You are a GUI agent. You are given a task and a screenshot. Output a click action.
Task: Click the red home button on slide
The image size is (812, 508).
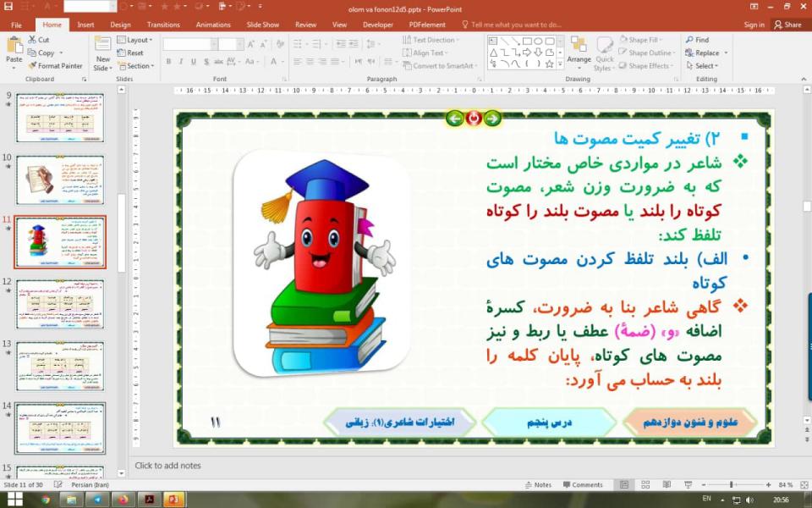pos(474,119)
